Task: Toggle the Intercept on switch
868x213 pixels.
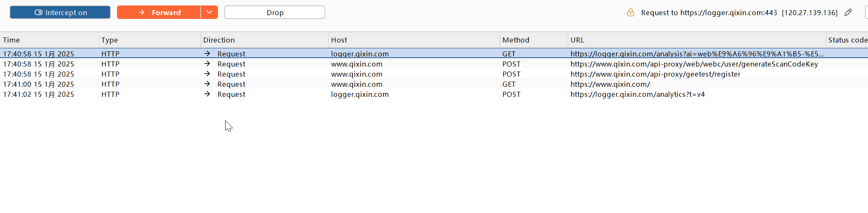Action: (x=60, y=13)
